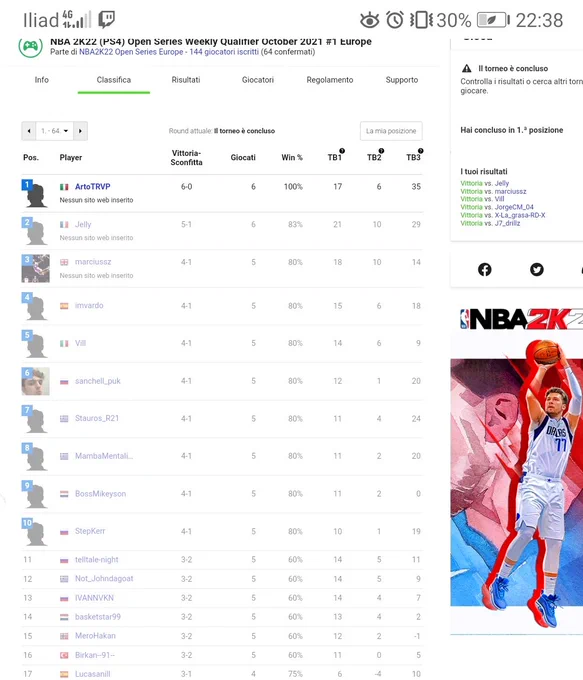Open telltale-night player profile link
Screen dimensions: 583x680
tap(96, 559)
